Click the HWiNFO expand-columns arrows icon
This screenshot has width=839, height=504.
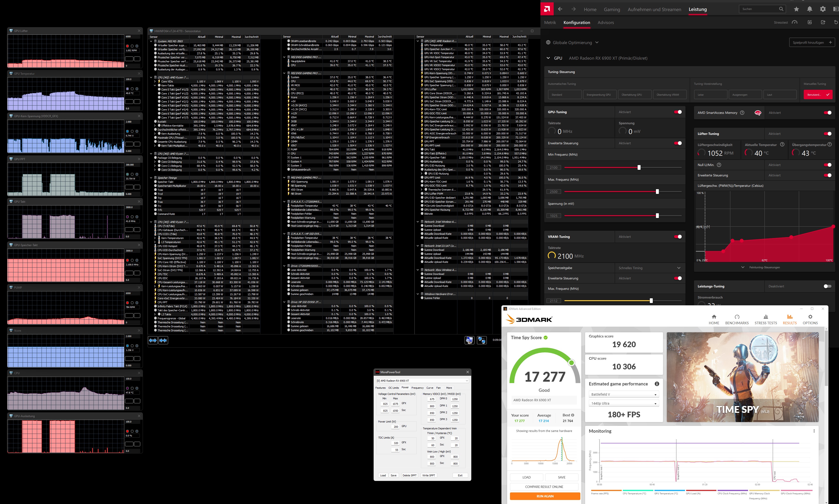pos(153,340)
